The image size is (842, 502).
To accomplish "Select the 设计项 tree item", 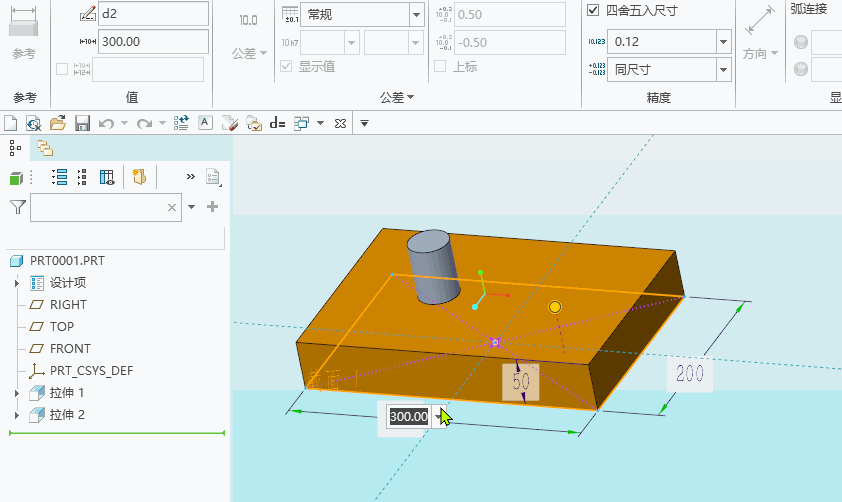I will [x=68, y=283].
